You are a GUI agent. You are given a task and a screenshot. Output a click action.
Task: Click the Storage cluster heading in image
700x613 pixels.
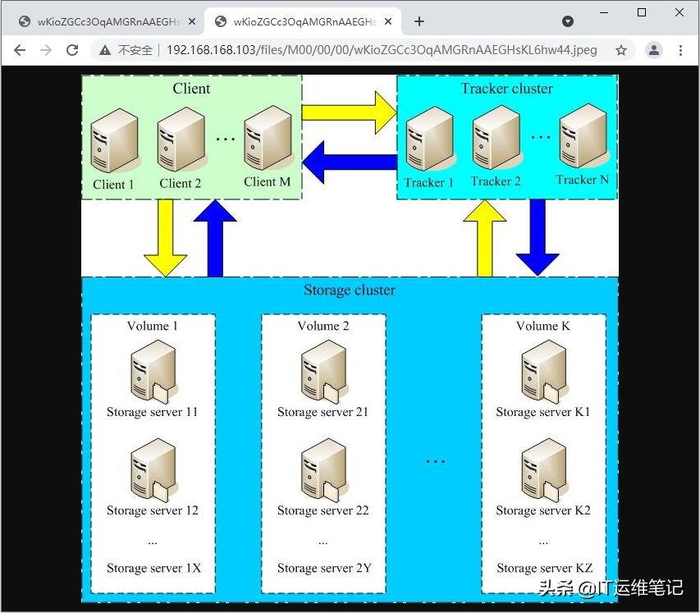350,290
